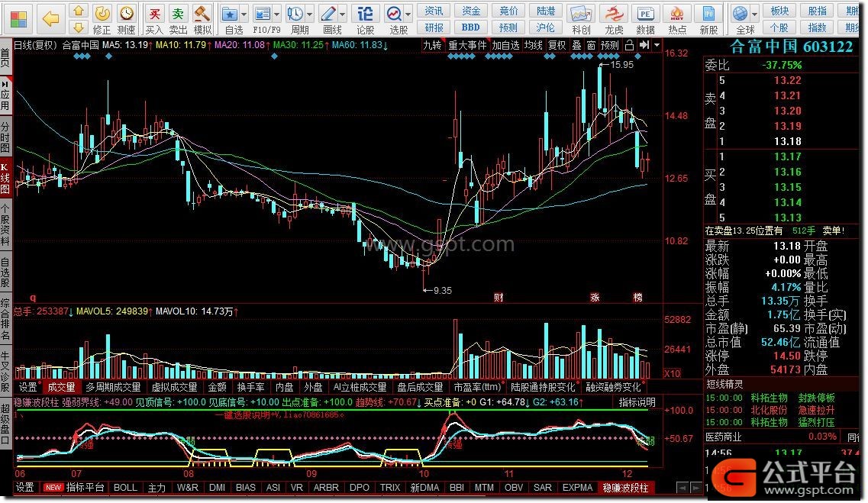Click the 10 month marker on timeline
This screenshot has height=503, width=868.
[424, 474]
